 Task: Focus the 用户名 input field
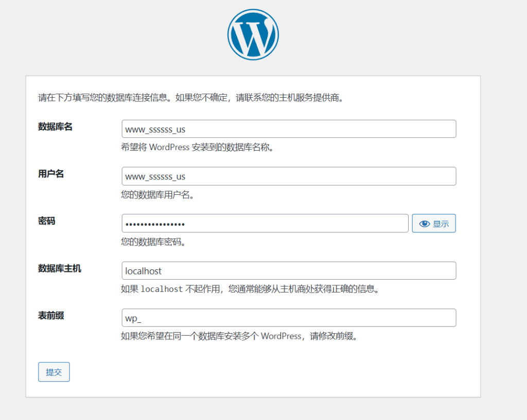289,176
